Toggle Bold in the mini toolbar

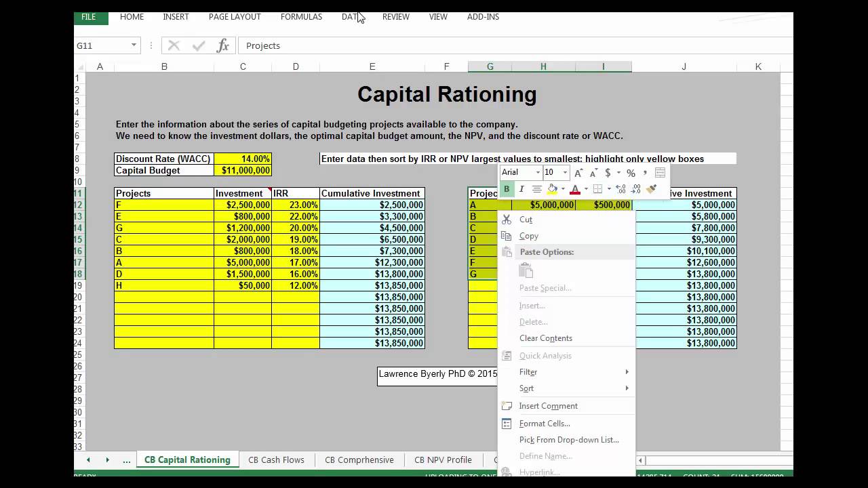pos(507,189)
